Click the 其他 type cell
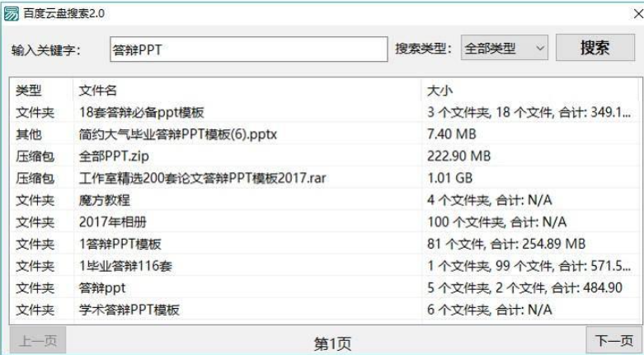The width and height of the screenshot is (644, 355). click(x=29, y=134)
